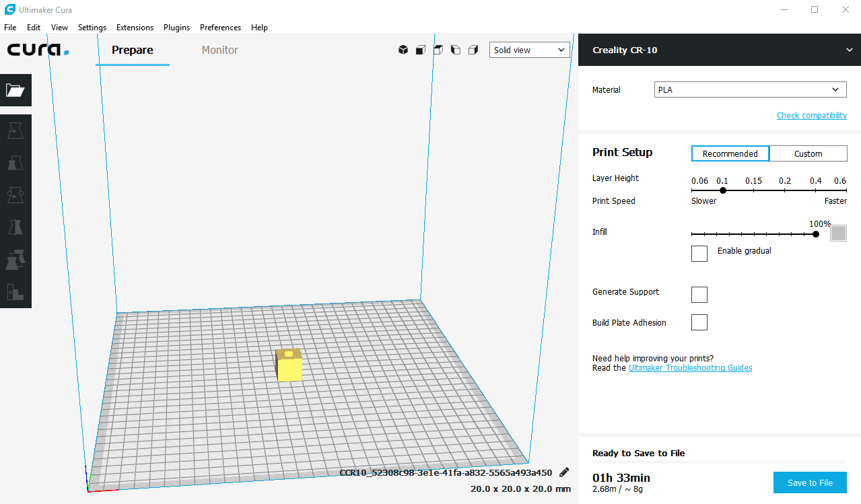Click the 01h 33min print time estimate
This screenshot has width=861, height=504.
[621, 478]
